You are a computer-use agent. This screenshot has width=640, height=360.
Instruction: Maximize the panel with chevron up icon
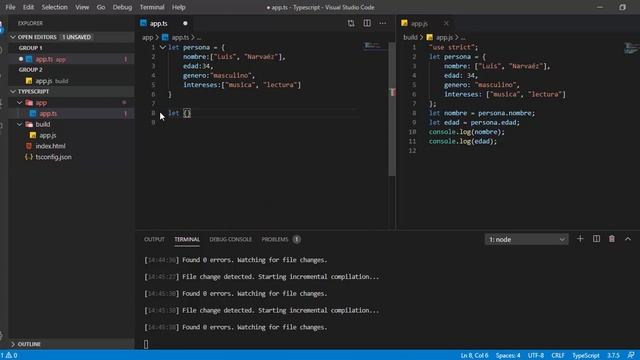628,239
